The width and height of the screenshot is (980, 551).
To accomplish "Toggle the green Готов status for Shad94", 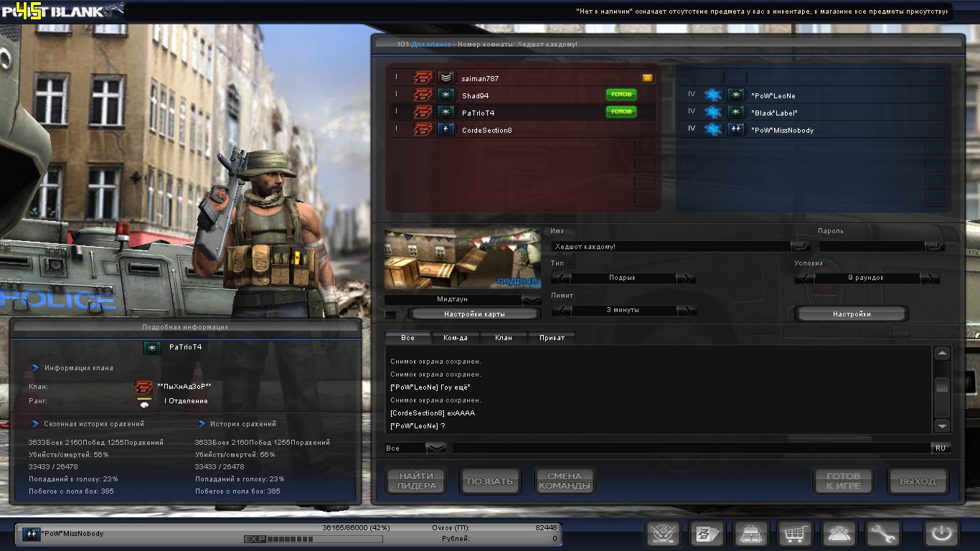I will point(621,95).
